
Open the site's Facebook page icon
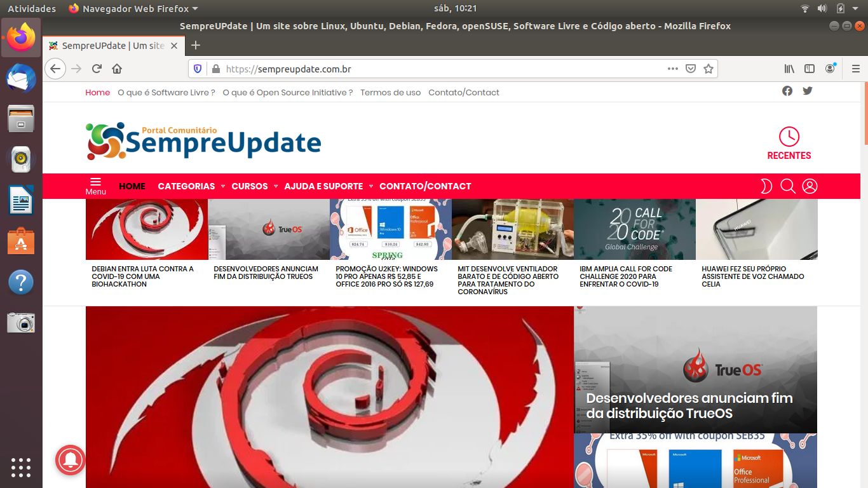(787, 91)
